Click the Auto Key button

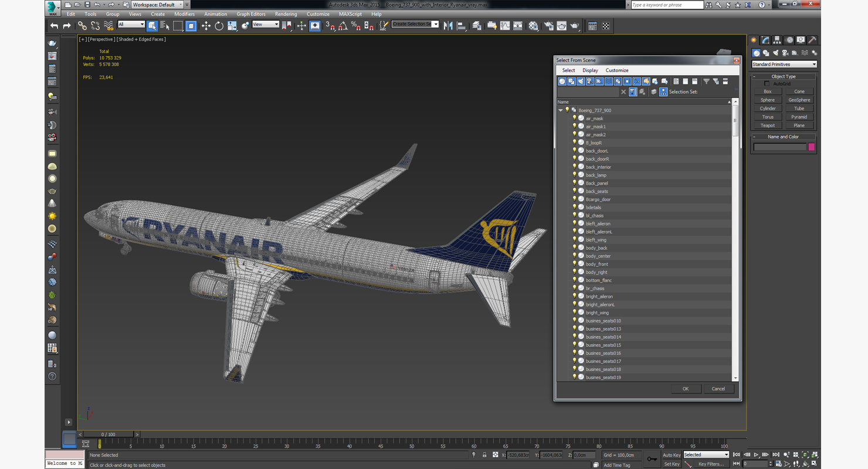[x=672, y=455]
